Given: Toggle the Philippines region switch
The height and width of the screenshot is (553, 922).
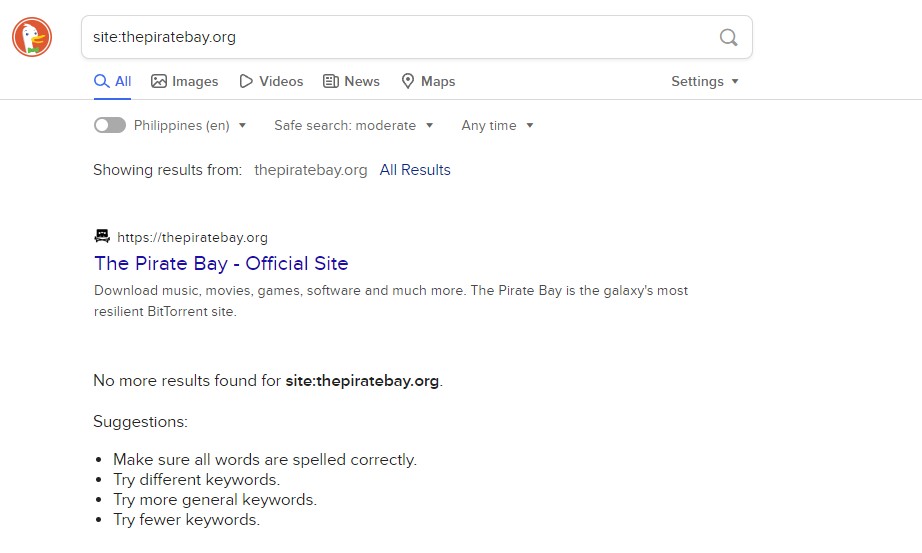Looking at the screenshot, I should click(x=110, y=125).
